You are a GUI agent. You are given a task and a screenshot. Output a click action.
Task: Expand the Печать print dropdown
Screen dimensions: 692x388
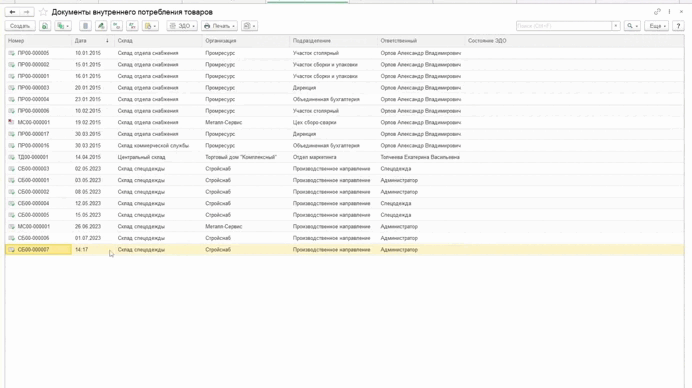pos(219,26)
